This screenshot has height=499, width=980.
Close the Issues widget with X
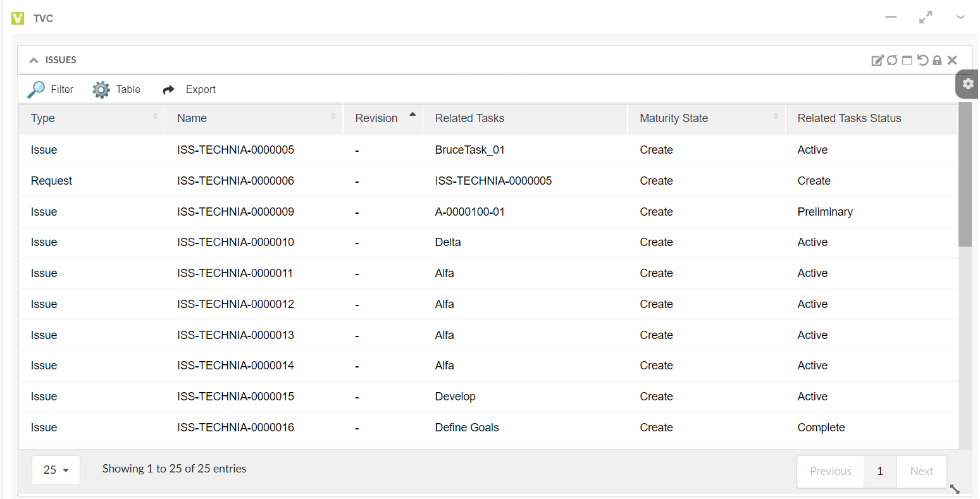pos(952,60)
